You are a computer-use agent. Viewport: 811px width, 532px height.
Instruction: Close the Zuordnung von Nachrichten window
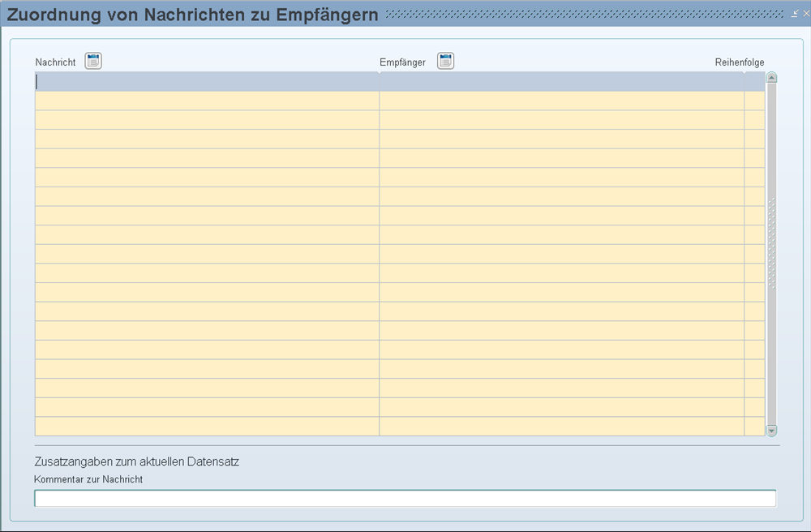pos(805,13)
